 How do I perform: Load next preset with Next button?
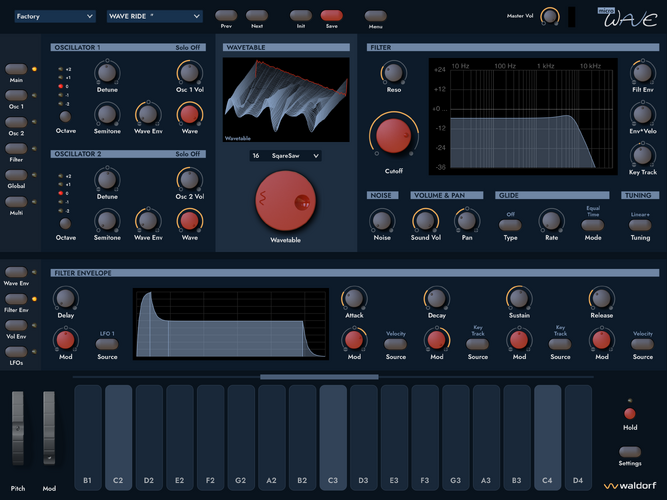[257, 15]
